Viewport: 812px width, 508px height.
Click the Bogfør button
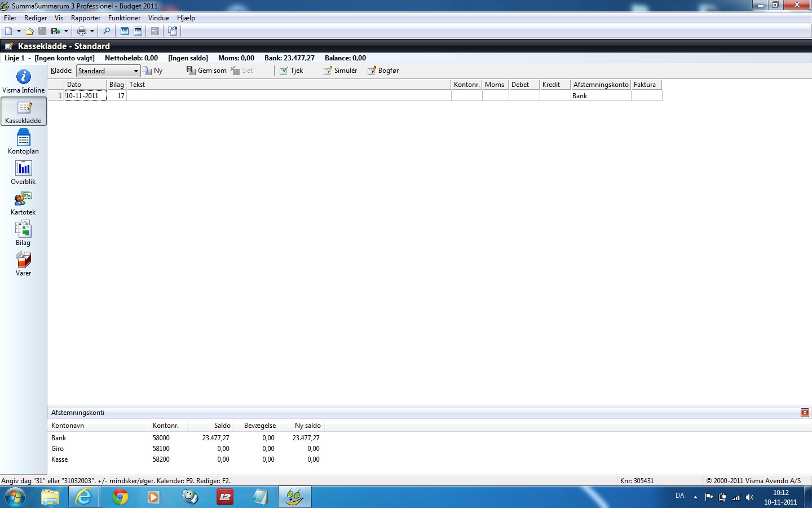pos(383,71)
